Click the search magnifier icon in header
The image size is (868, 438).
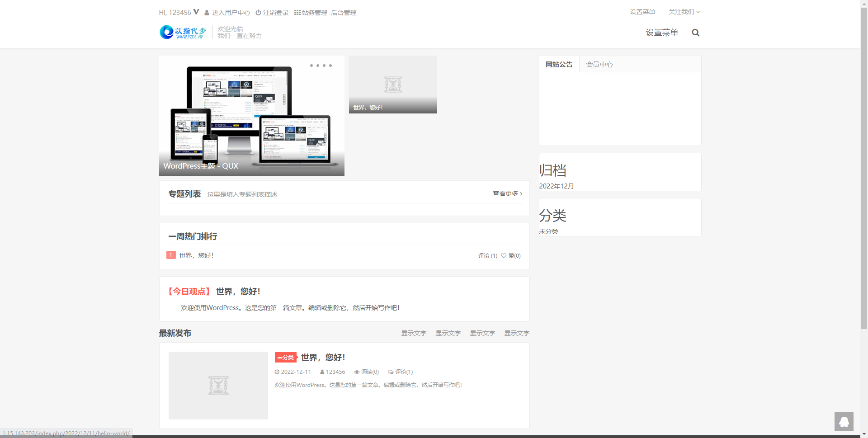(x=695, y=33)
